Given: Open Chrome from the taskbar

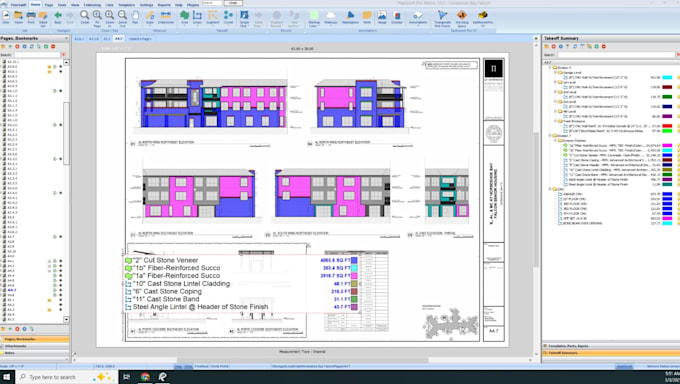Looking at the screenshot, I should tap(145, 377).
